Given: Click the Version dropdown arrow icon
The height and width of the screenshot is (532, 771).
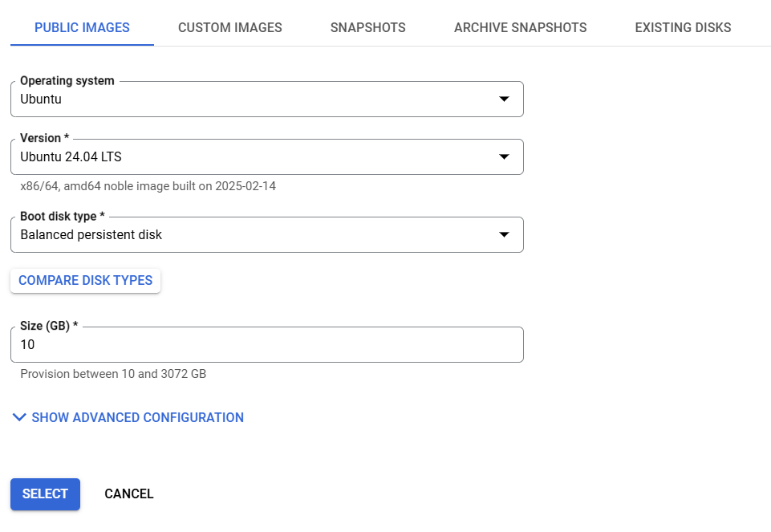Looking at the screenshot, I should pyautogui.click(x=504, y=156).
